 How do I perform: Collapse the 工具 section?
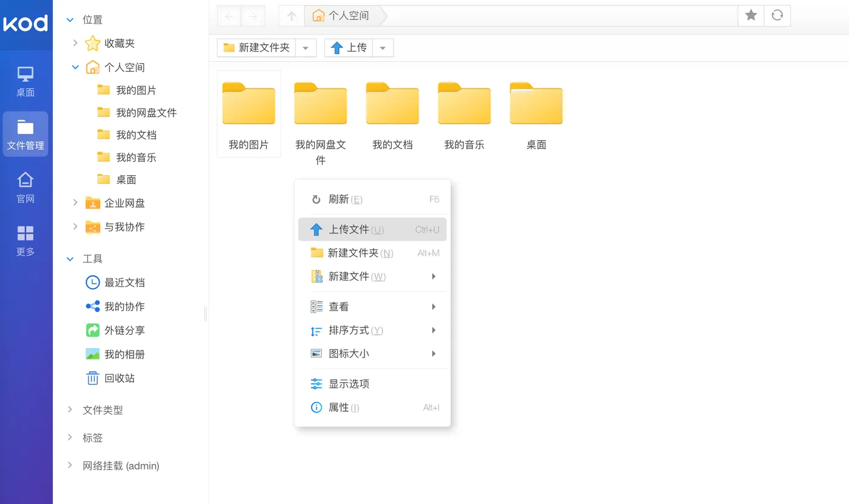click(x=70, y=259)
